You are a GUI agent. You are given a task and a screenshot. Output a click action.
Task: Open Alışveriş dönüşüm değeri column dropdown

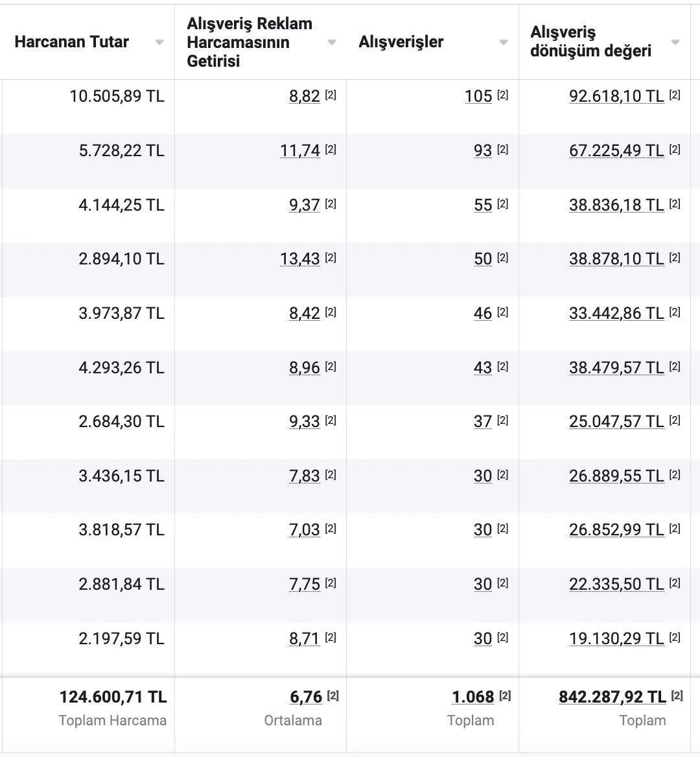coord(675,43)
